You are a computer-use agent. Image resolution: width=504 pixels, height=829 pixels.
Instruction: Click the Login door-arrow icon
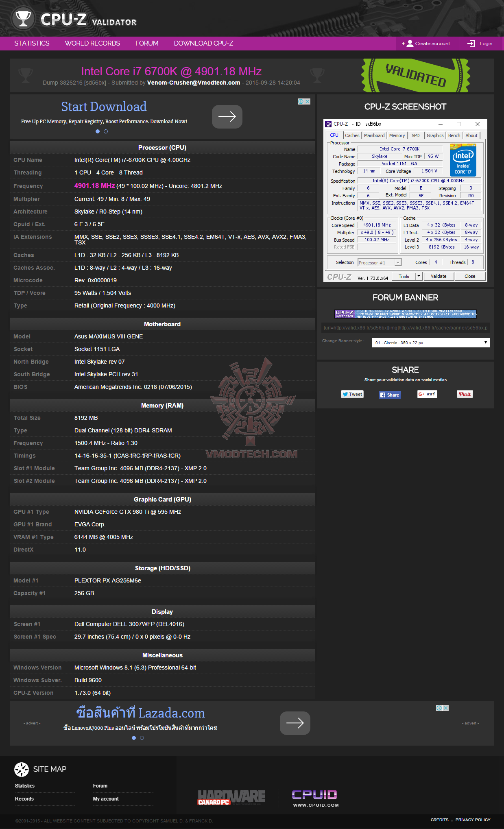[x=471, y=44]
